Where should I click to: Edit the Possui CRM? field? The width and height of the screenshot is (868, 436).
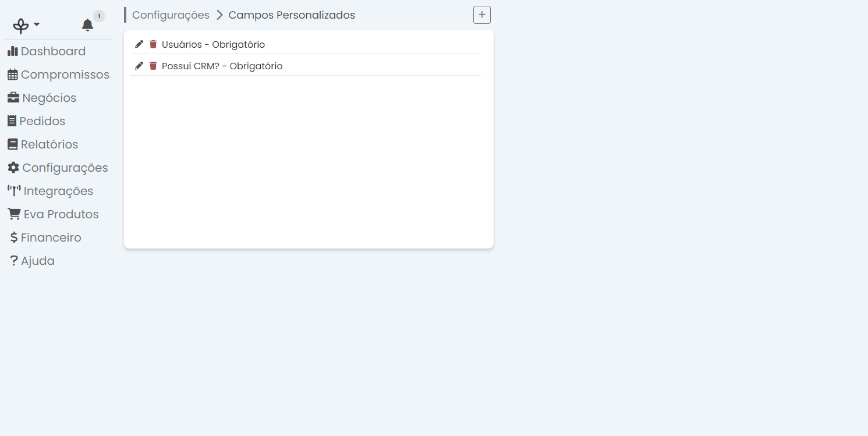pyautogui.click(x=139, y=65)
